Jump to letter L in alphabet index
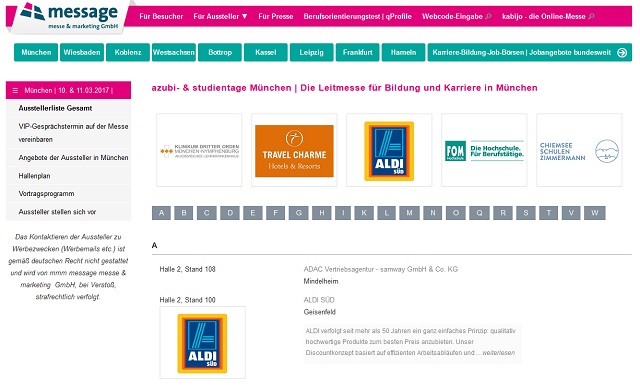The image size is (640, 391). point(387,213)
